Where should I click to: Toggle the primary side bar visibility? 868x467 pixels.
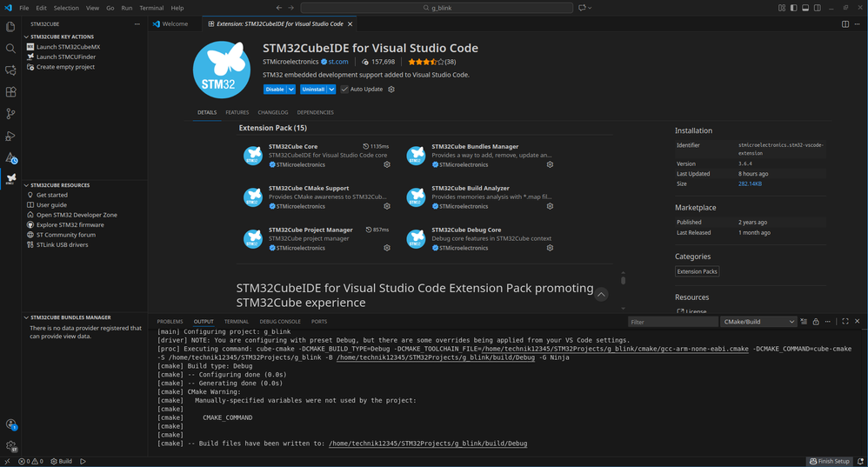tap(793, 8)
